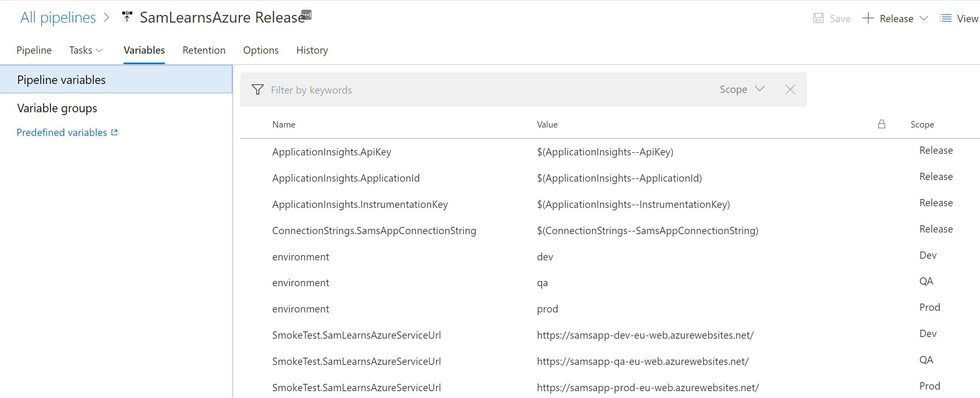Open the History tab
980x398 pixels.
312,50
